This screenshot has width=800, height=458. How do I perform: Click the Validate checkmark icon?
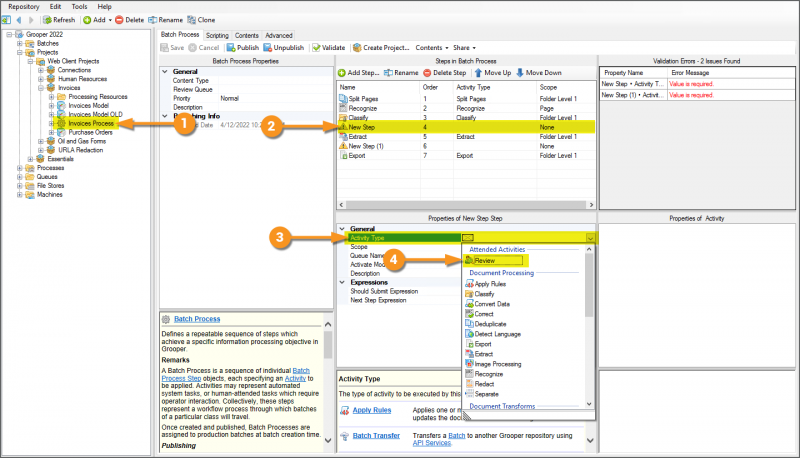(x=316, y=47)
